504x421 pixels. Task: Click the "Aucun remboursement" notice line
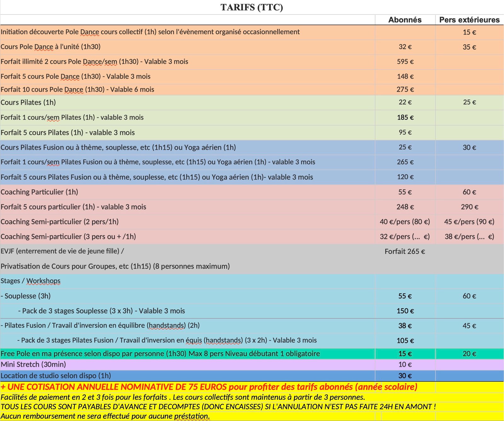coord(105,416)
